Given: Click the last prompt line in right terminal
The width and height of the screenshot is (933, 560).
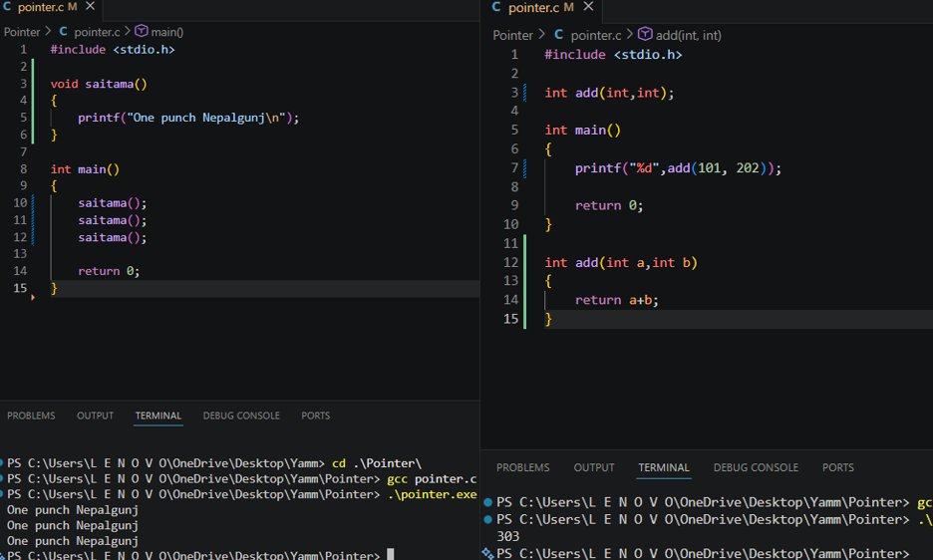Looking at the screenshot, I should [702, 553].
